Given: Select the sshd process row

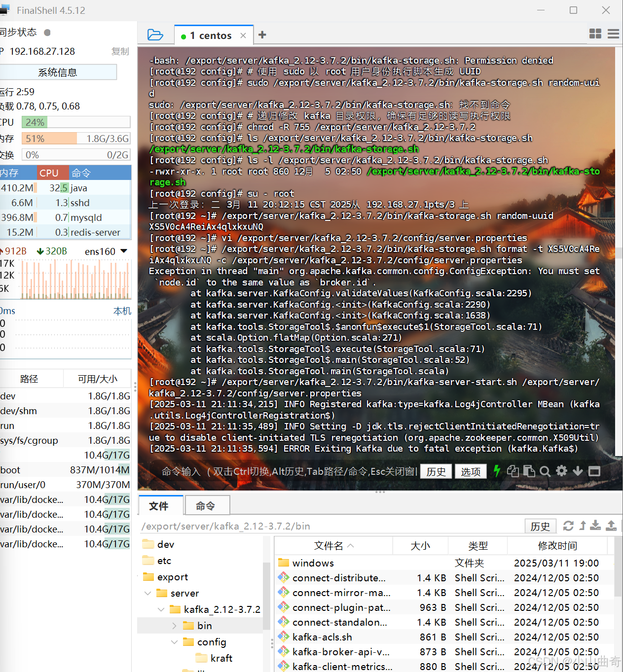Looking at the screenshot, I should coord(65,203).
